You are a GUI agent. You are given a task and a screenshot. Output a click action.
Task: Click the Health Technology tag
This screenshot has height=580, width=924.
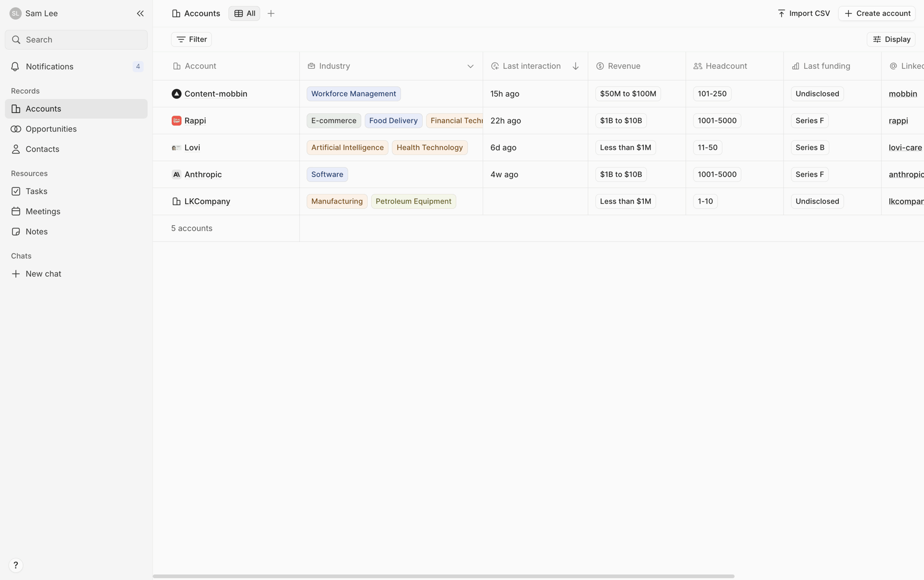point(430,148)
